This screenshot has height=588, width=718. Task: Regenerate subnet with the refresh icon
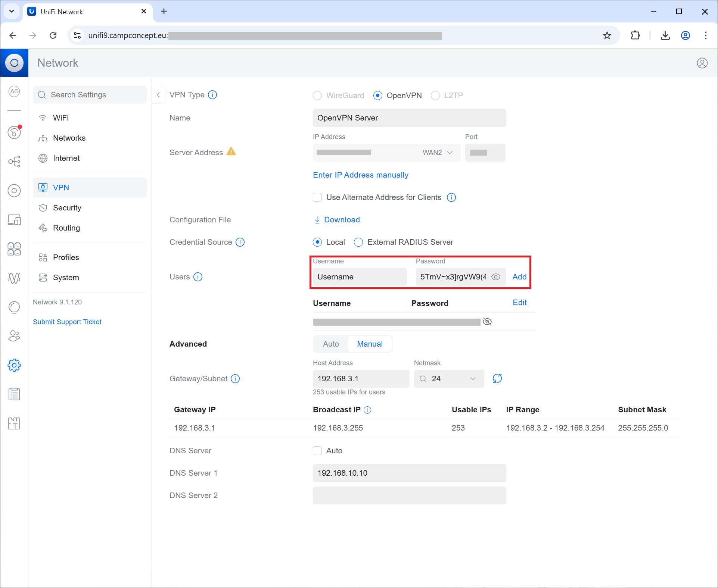pyautogui.click(x=497, y=378)
